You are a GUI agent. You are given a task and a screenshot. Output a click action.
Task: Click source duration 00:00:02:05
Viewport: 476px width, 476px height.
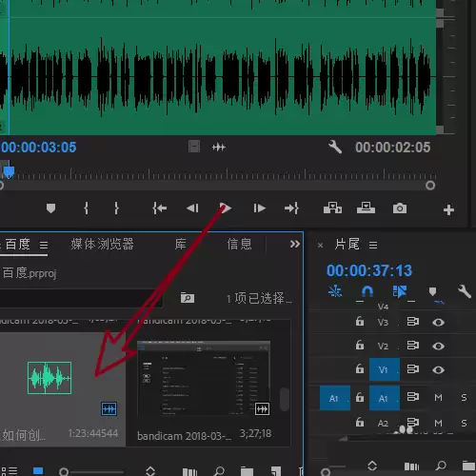point(393,148)
